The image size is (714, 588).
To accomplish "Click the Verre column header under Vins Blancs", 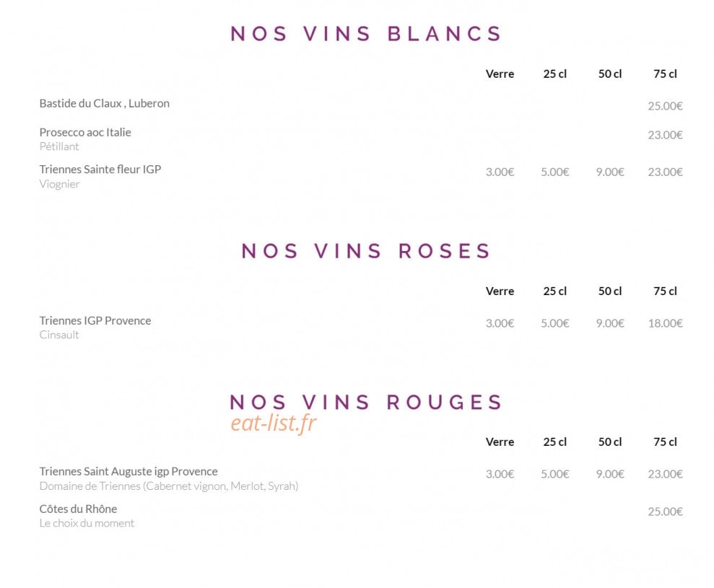I will tap(500, 74).
